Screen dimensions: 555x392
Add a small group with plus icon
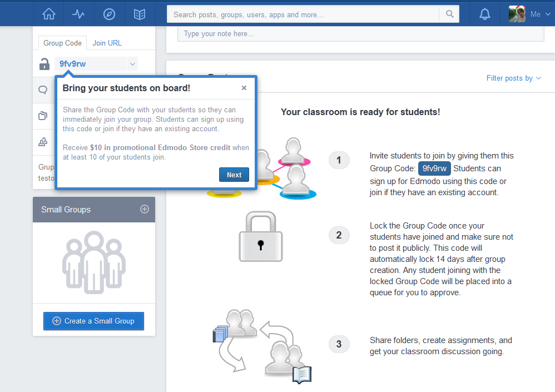coord(145,209)
